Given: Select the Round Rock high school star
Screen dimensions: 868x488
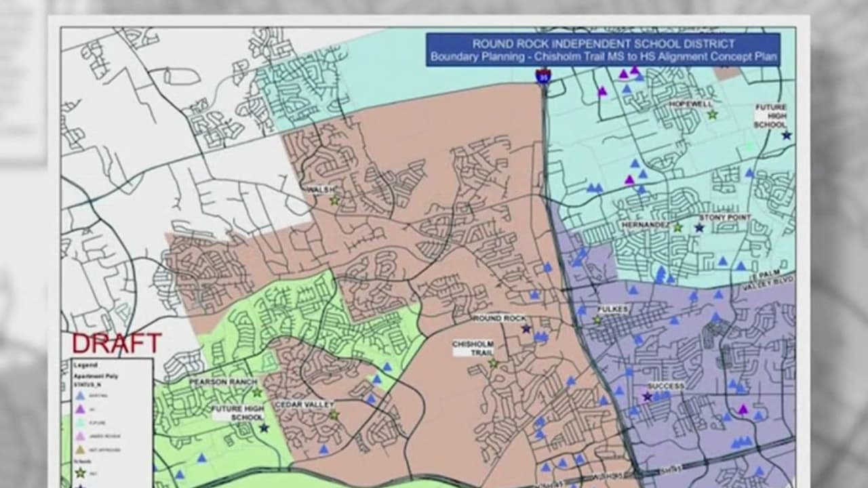Looking at the screenshot, I should click(x=526, y=329).
